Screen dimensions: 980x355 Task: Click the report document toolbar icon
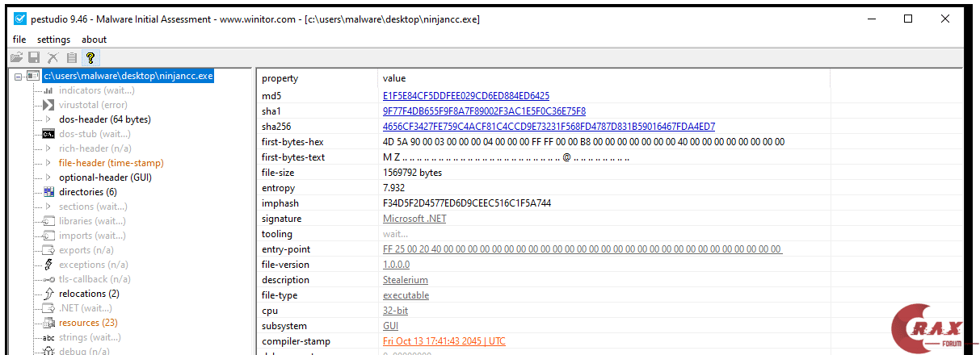(x=72, y=57)
